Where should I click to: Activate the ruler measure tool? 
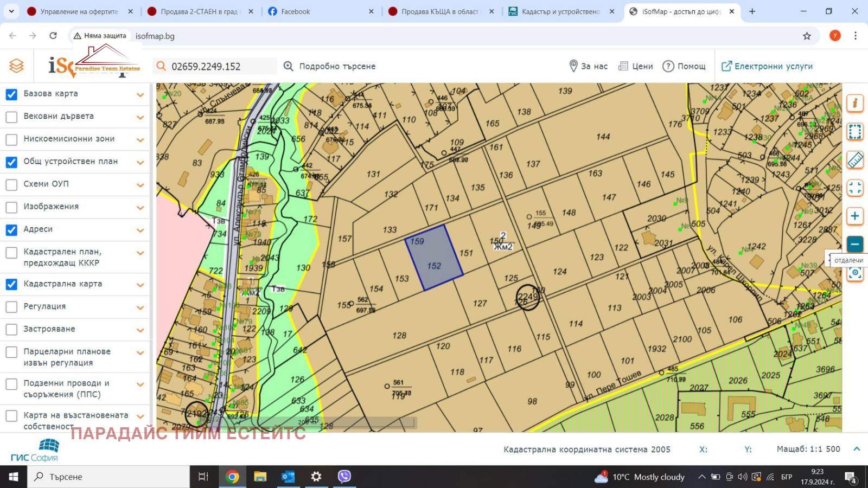[855, 160]
